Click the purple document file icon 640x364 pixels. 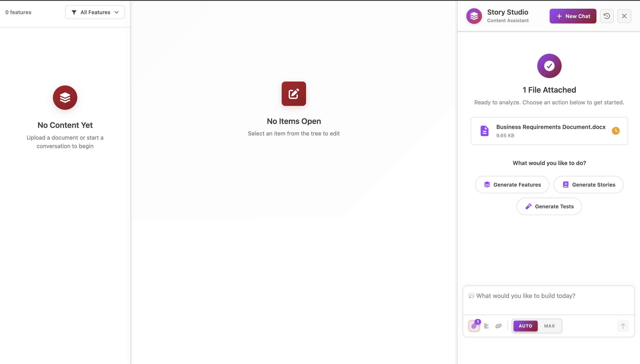click(484, 131)
